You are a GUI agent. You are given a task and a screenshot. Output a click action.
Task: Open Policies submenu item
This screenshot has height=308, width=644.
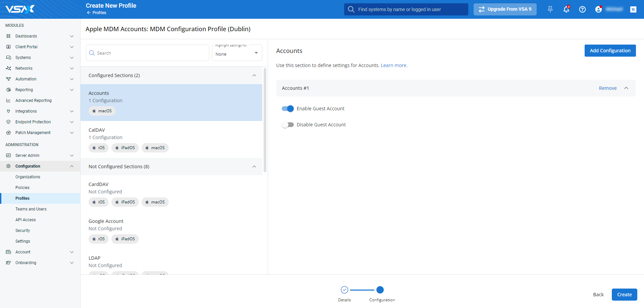click(x=22, y=188)
